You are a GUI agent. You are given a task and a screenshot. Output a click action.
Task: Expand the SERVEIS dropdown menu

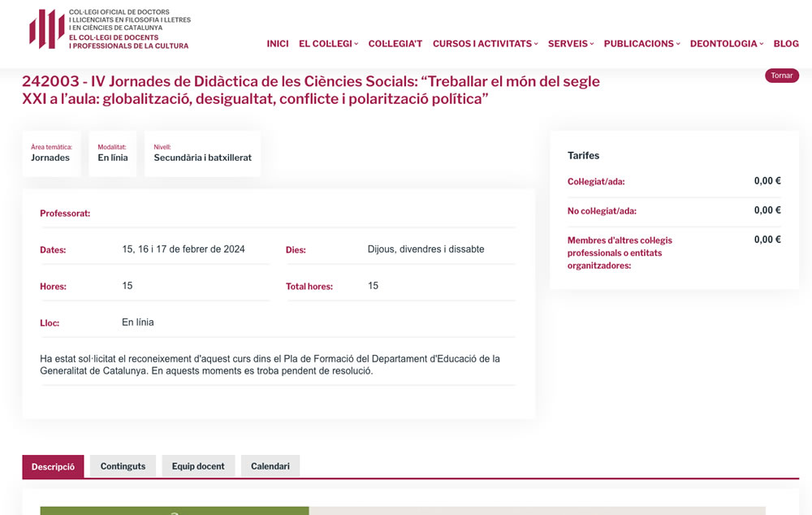click(571, 44)
